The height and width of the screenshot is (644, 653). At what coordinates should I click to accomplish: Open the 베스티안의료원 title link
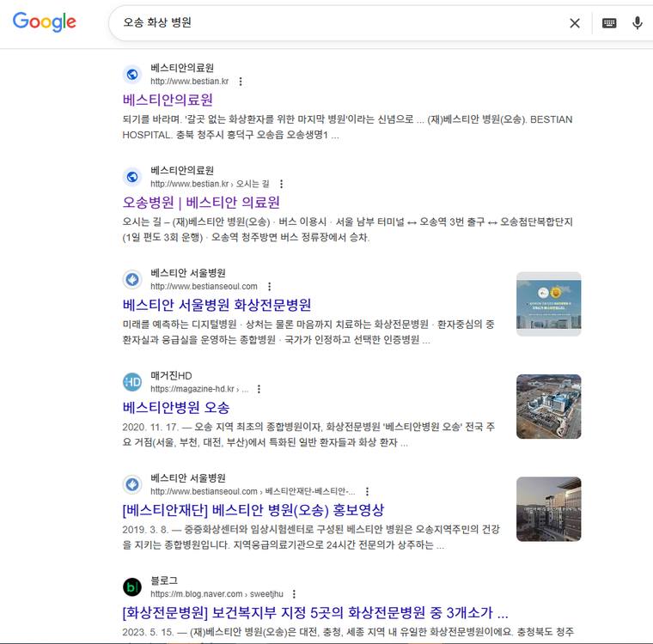coord(168,100)
